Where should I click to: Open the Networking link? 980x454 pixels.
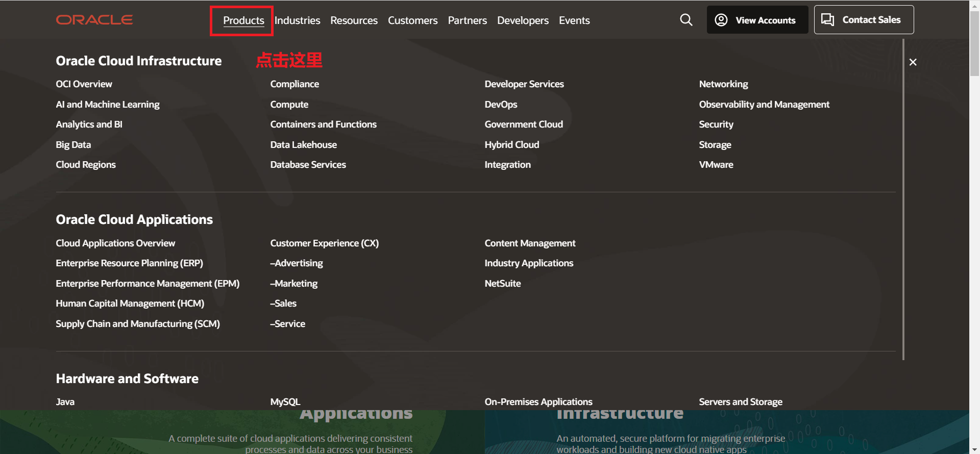[x=723, y=84]
